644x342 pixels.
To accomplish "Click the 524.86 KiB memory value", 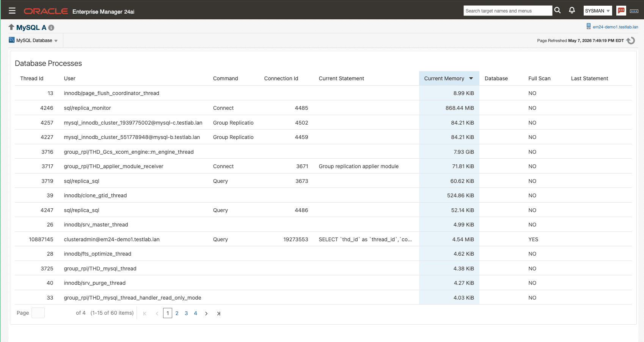I will click(460, 195).
